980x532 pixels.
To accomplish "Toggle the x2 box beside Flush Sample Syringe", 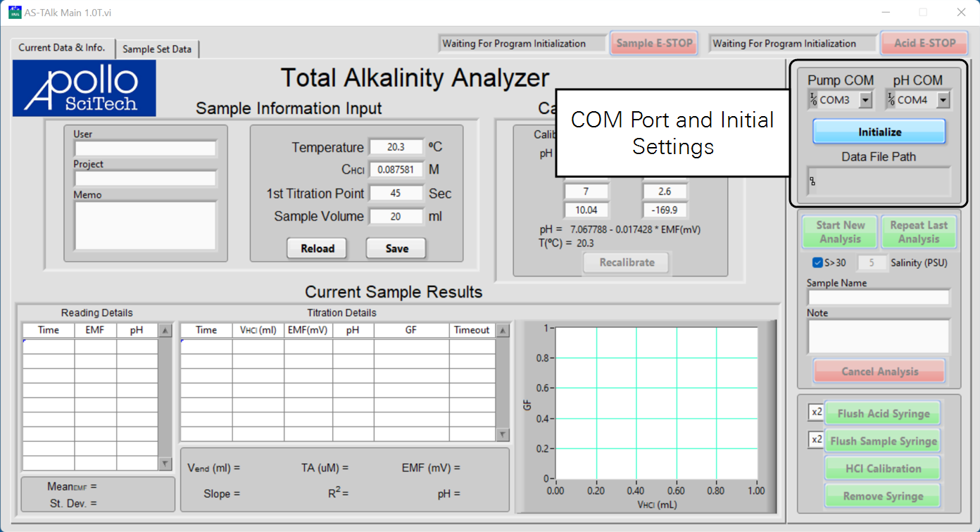I will point(816,441).
